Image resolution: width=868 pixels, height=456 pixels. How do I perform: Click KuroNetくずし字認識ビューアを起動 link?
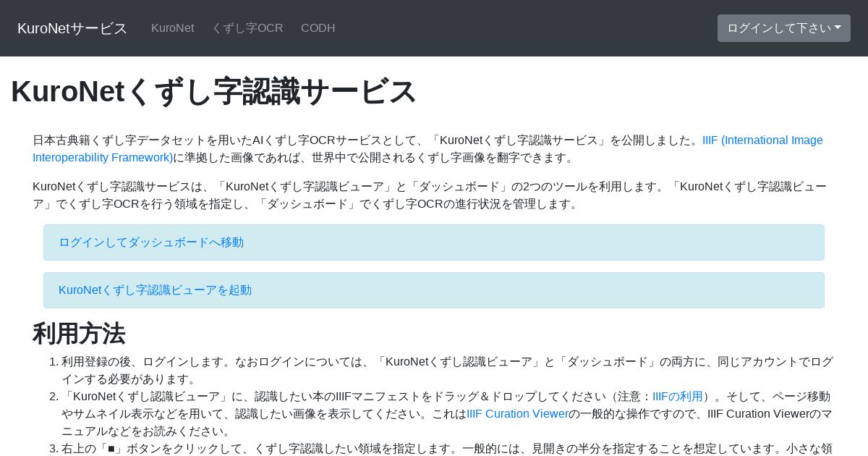(156, 290)
